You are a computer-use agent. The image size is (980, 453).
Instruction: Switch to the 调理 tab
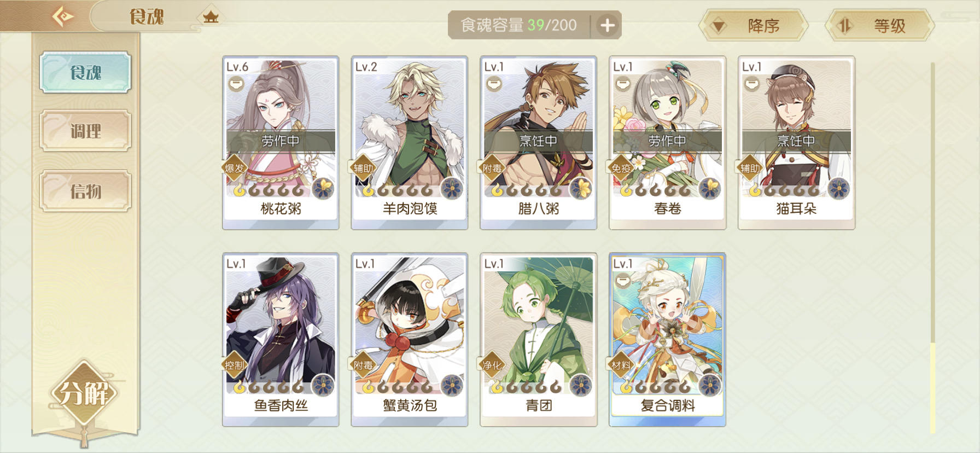85,131
